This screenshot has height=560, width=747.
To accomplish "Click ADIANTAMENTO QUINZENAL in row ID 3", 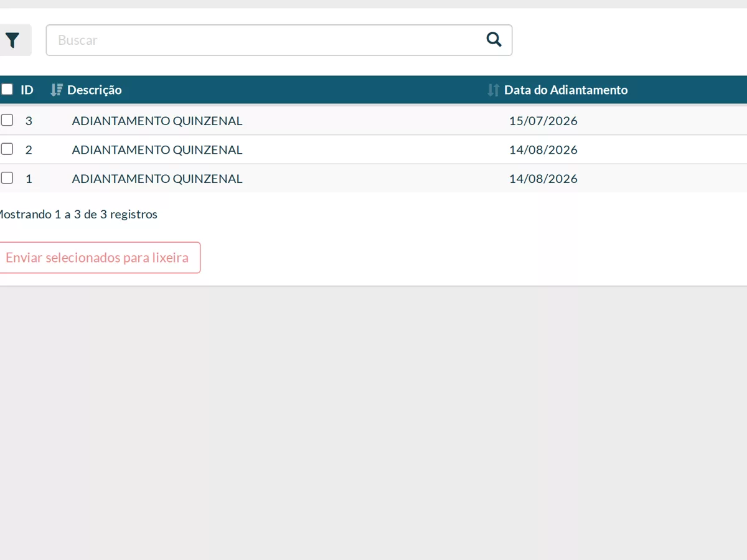I will [157, 121].
